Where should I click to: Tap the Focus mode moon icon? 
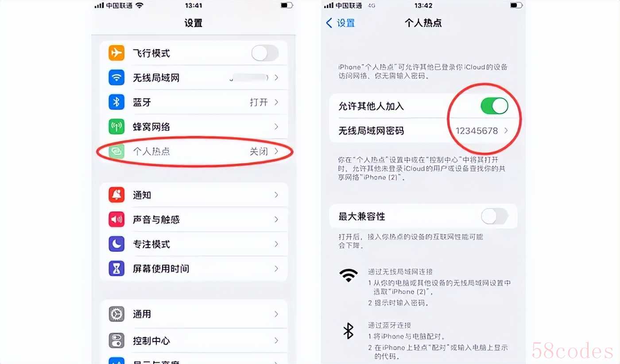pyautogui.click(x=116, y=244)
